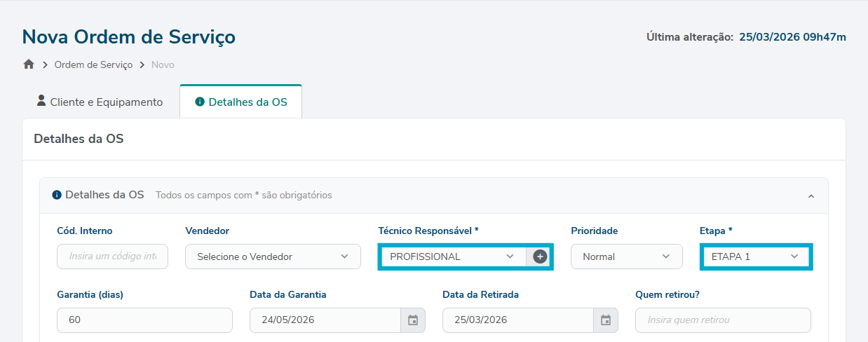Open the Data da Garantia calendar icon

413,320
